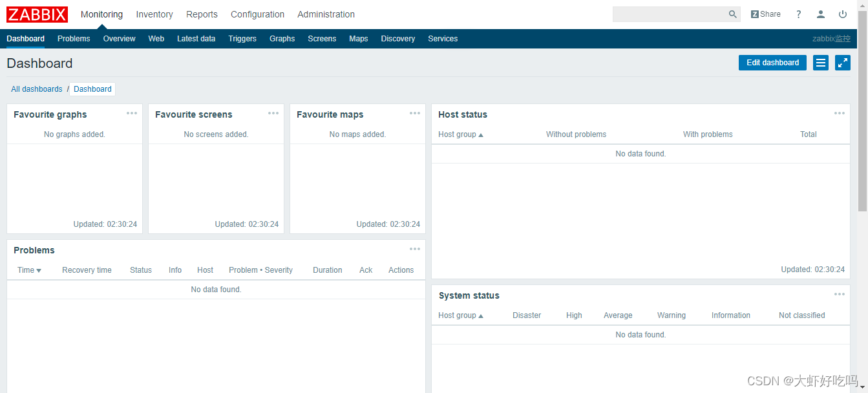Open the user profile icon
The image size is (868, 393).
pos(821,14)
